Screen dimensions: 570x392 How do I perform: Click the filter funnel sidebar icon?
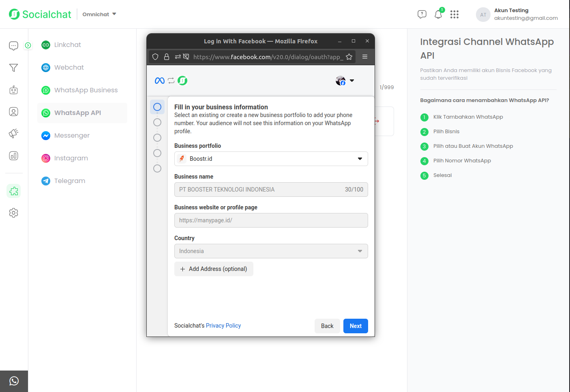(13, 68)
